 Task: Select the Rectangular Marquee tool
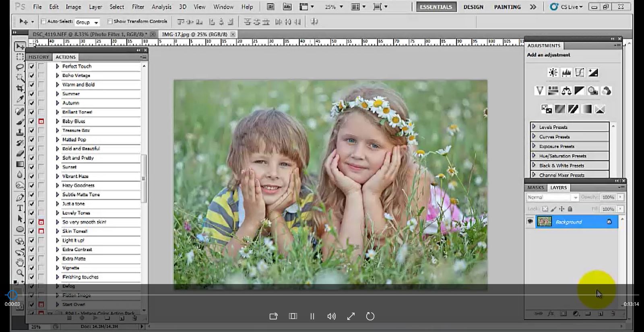tap(20, 57)
